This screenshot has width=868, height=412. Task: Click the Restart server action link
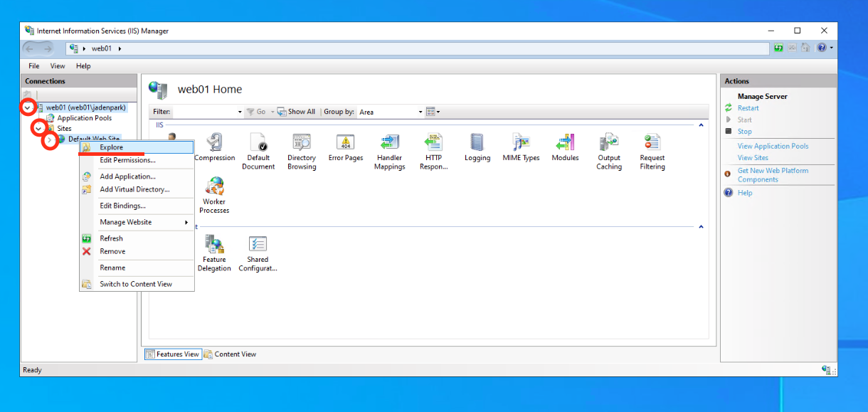(x=748, y=108)
